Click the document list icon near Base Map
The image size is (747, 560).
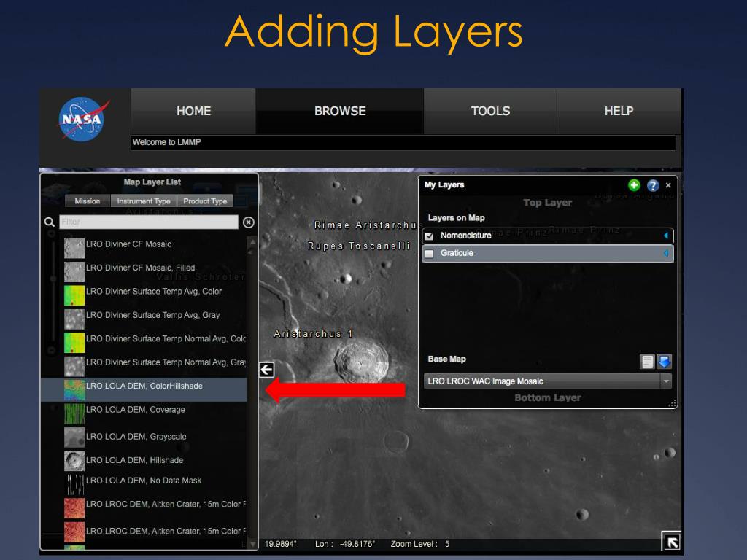click(x=647, y=361)
